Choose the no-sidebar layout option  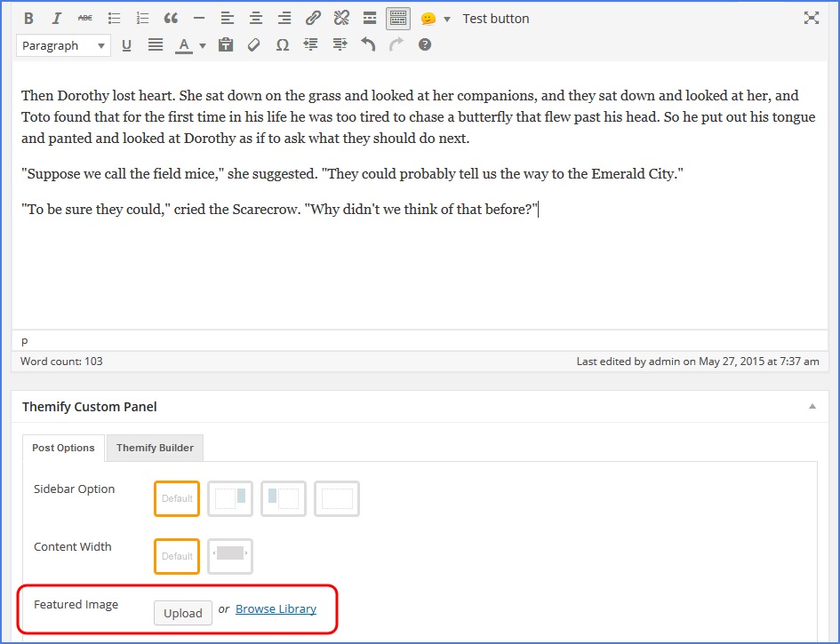click(x=337, y=498)
